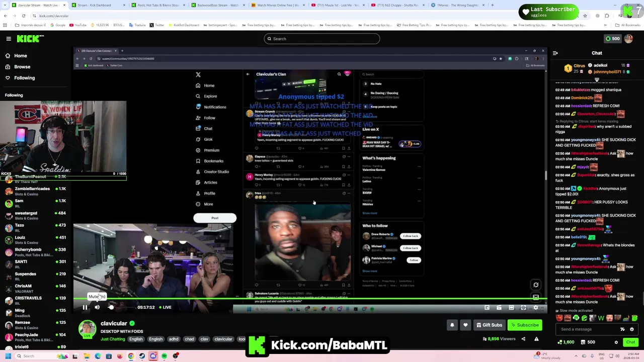Share the stream via share icon
The width and height of the screenshot is (644, 362).
(x=523, y=339)
